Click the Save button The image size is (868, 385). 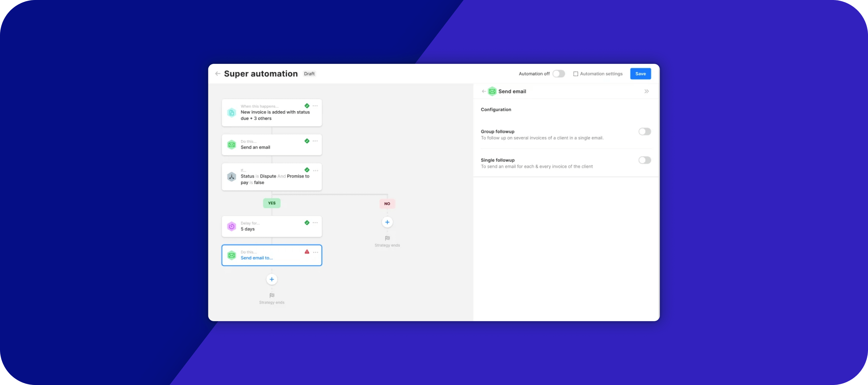pyautogui.click(x=640, y=74)
